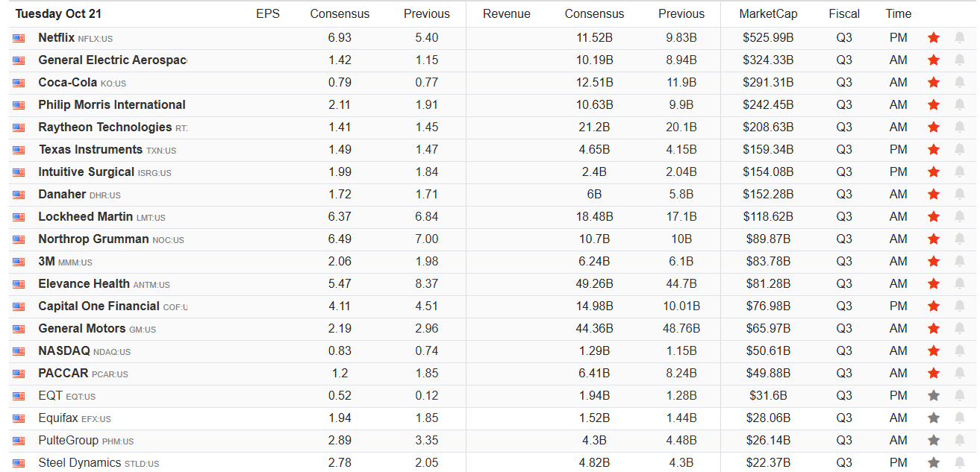Image resolution: width=980 pixels, height=472 pixels.
Task: Click the bell icon for General Motors
Action: click(959, 329)
